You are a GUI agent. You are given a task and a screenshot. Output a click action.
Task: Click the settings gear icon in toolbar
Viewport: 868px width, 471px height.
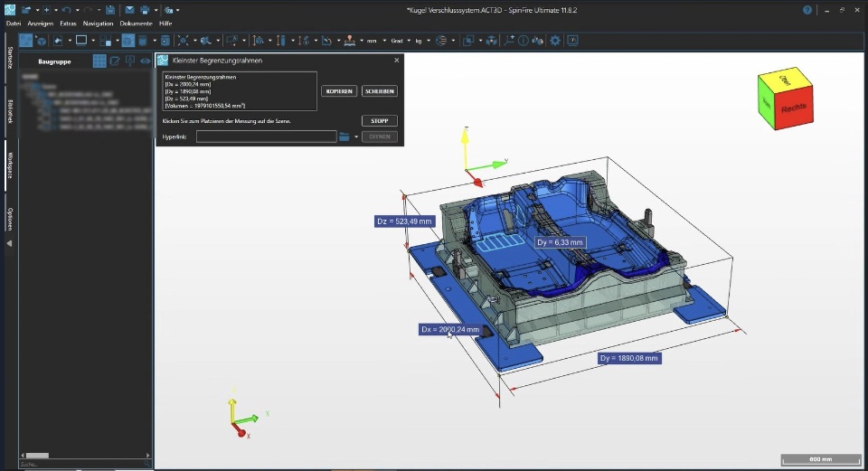point(554,41)
